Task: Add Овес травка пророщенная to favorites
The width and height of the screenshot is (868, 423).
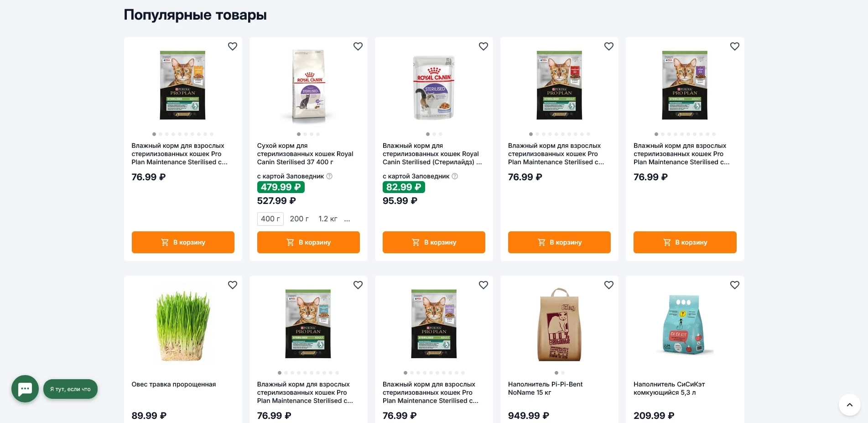Action: [233, 285]
